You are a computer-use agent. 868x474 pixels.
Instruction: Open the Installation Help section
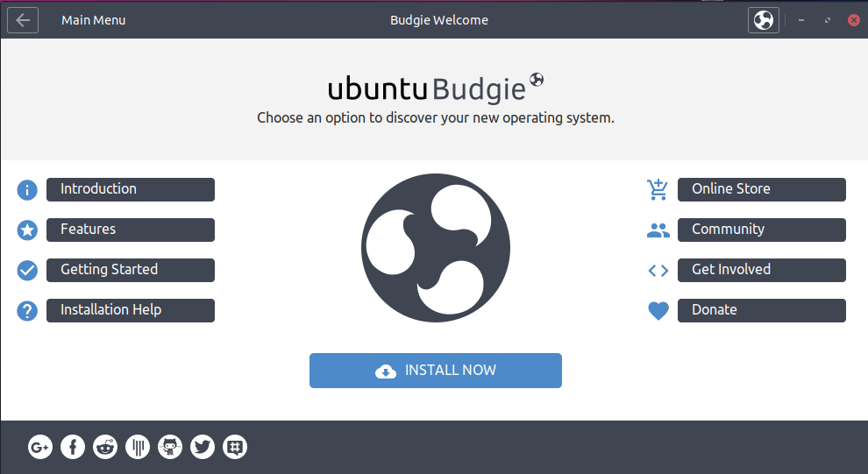pyautogui.click(x=131, y=311)
